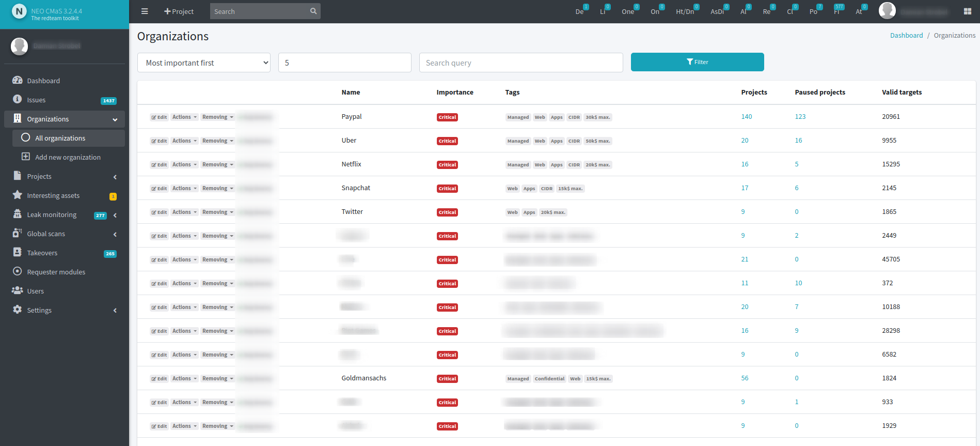Open the One queue indicator

(630, 10)
